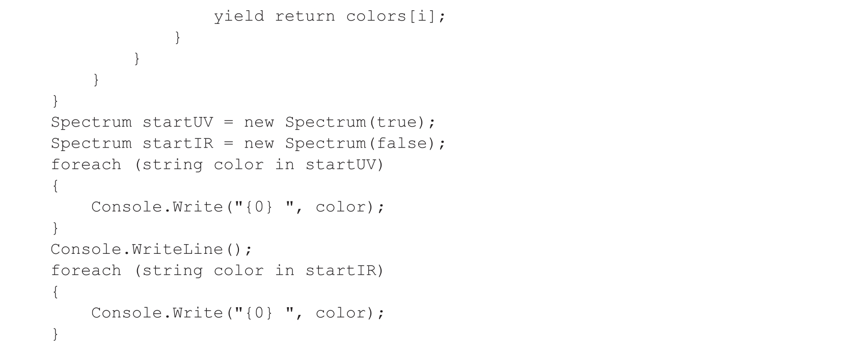
Task: Click opening brace after startIR foreach
Action: pos(56,292)
